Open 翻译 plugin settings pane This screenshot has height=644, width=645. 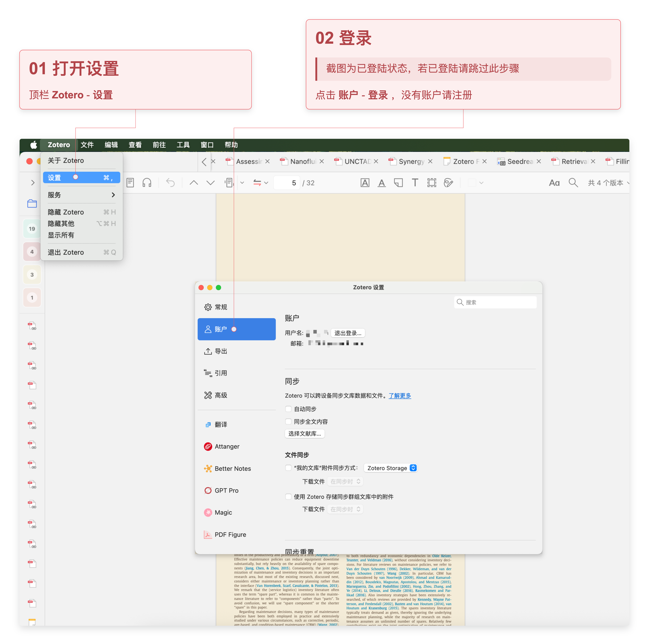[237, 425]
